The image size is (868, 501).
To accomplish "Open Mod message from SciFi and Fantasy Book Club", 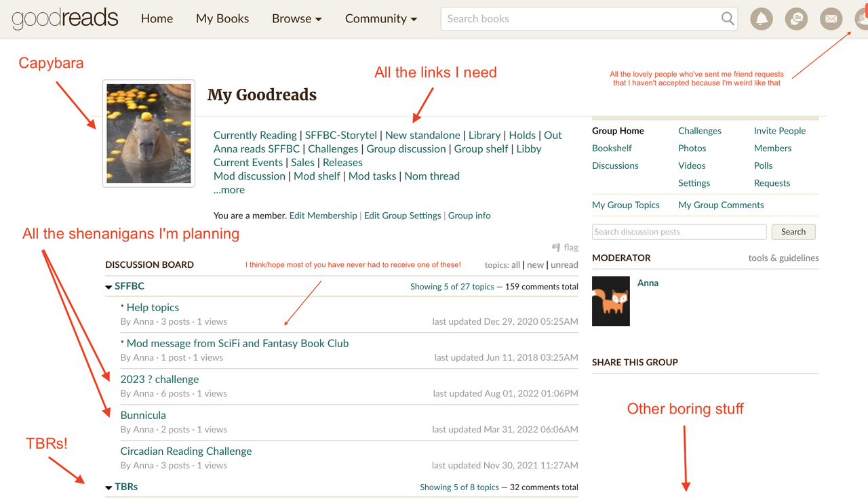I will point(237,343).
